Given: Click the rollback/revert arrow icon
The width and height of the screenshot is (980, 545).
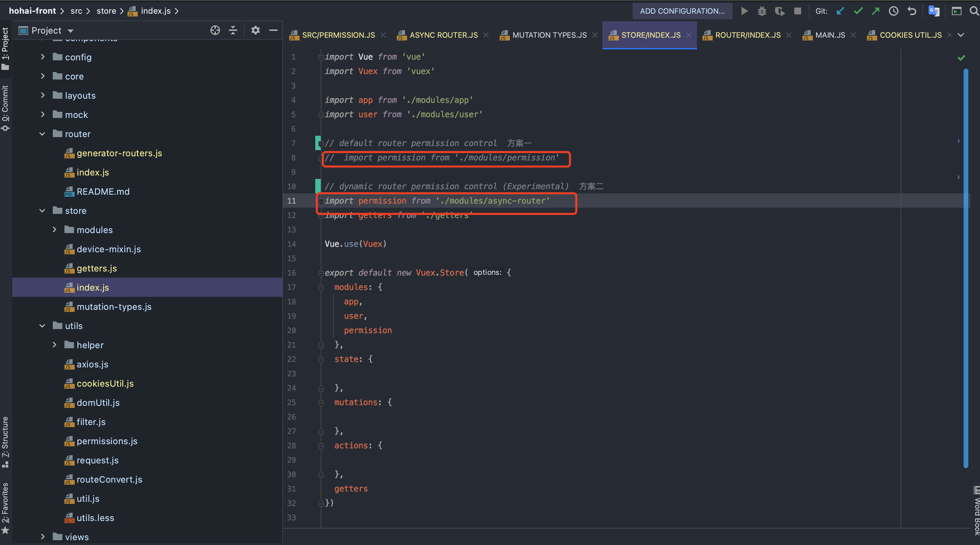Looking at the screenshot, I should [911, 11].
